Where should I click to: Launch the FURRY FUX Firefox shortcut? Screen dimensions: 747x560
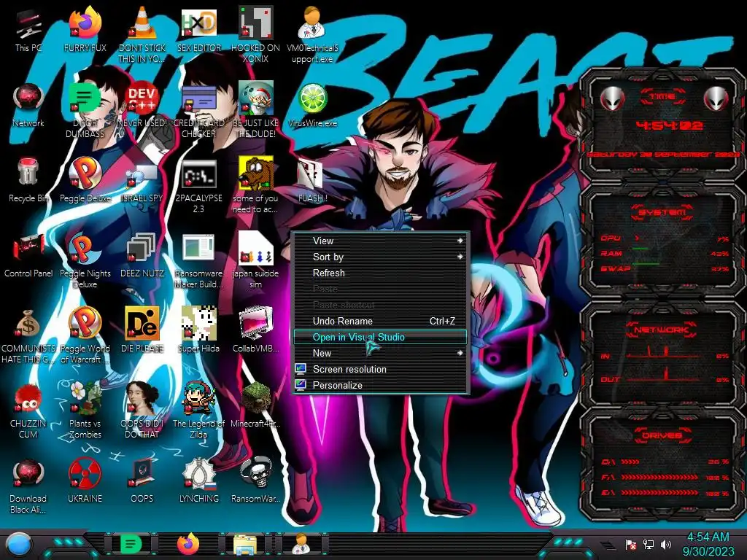(x=85, y=29)
